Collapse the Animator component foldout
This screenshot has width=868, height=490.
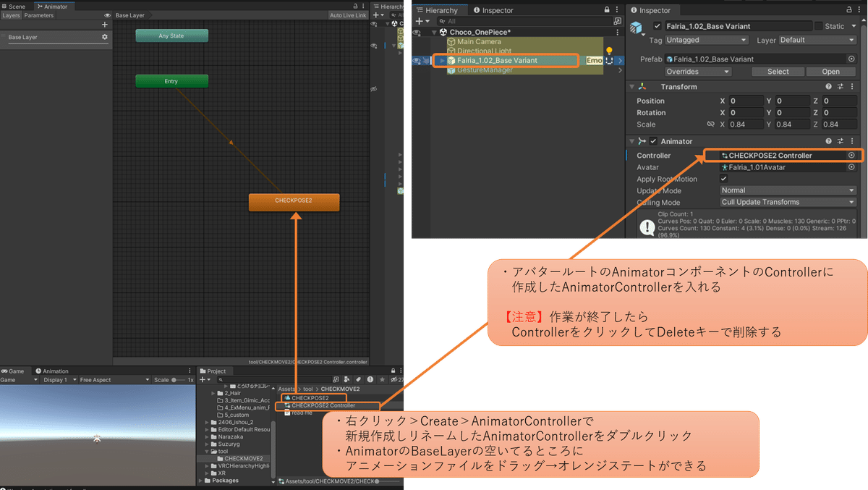point(633,141)
